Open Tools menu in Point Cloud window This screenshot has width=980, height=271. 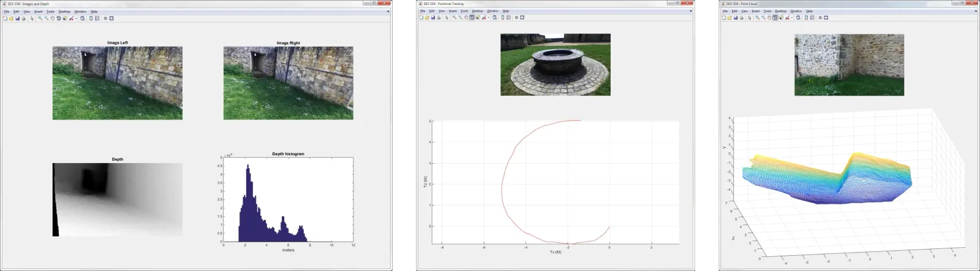tap(767, 11)
